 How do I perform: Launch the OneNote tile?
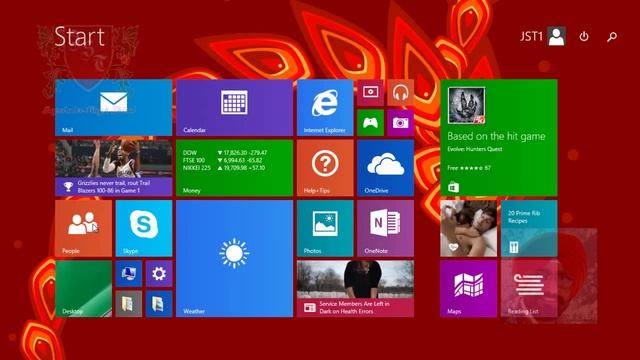coord(385,229)
